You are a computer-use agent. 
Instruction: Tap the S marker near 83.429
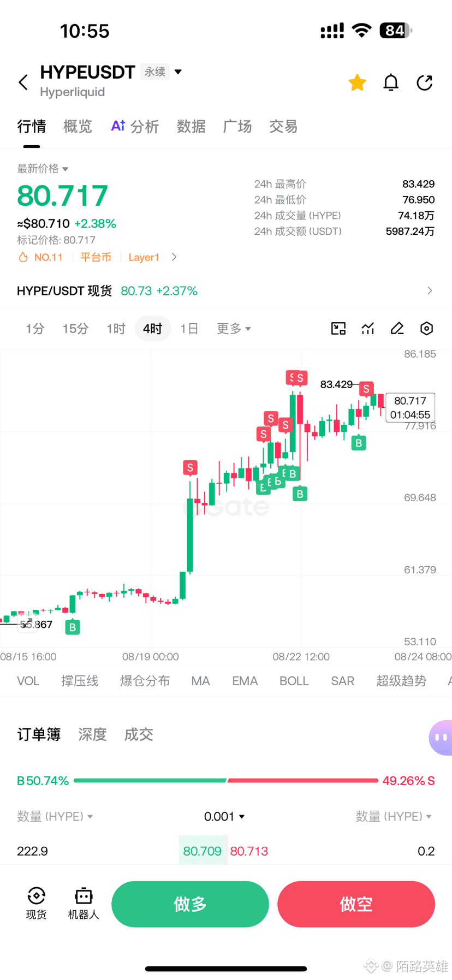366,389
